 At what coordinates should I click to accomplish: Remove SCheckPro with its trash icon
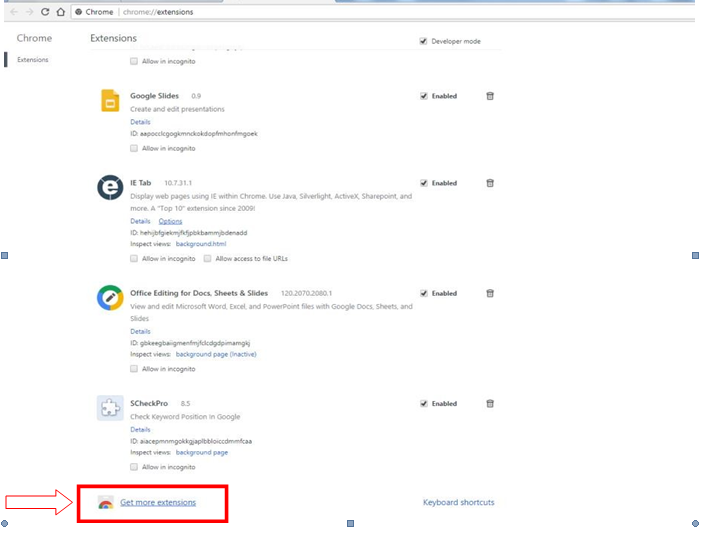click(490, 403)
